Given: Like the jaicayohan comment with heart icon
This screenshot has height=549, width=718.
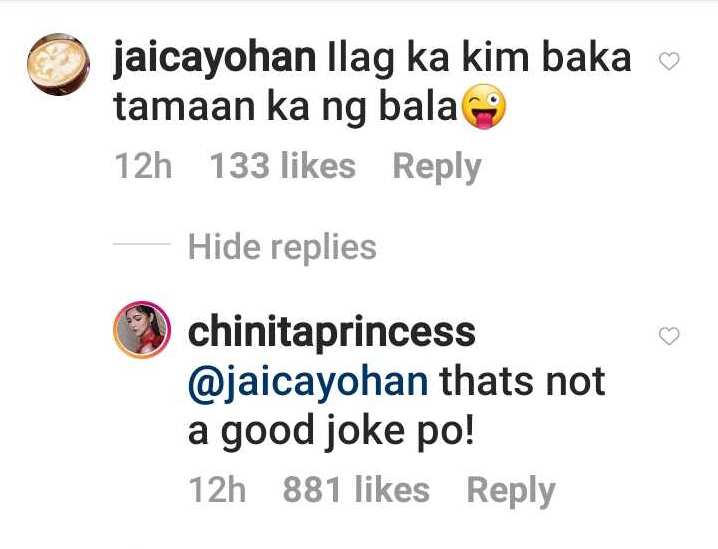Looking at the screenshot, I should pos(669,61).
